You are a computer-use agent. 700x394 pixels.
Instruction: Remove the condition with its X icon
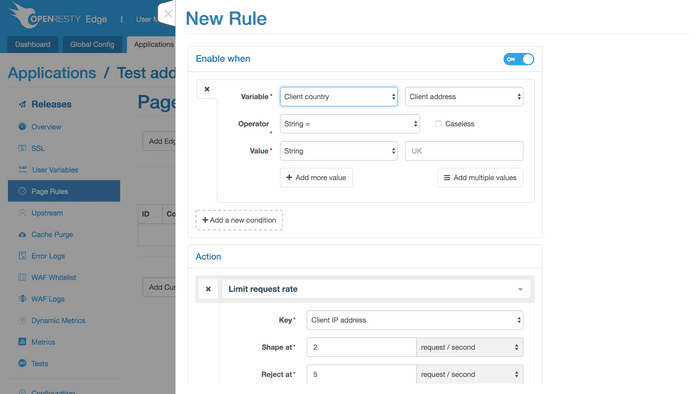[207, 89]
